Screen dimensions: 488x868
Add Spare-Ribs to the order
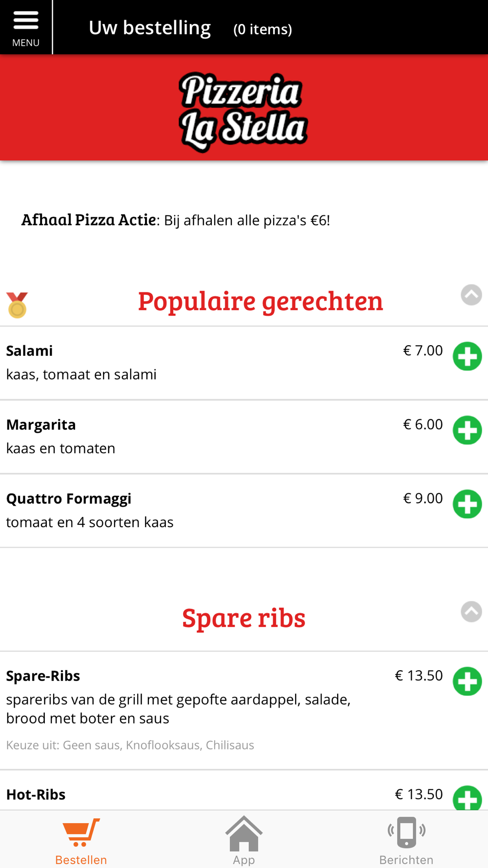[x=467, y=681]
